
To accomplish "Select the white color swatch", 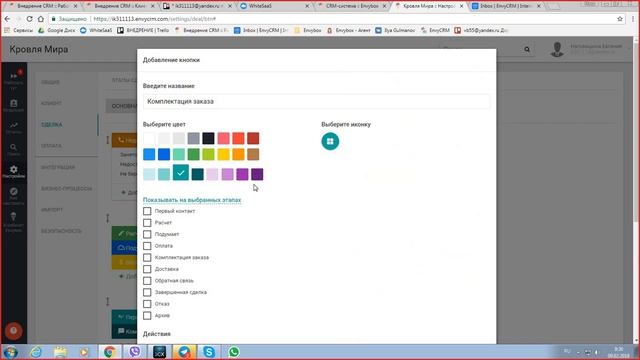I will click(x=149, y=138).
